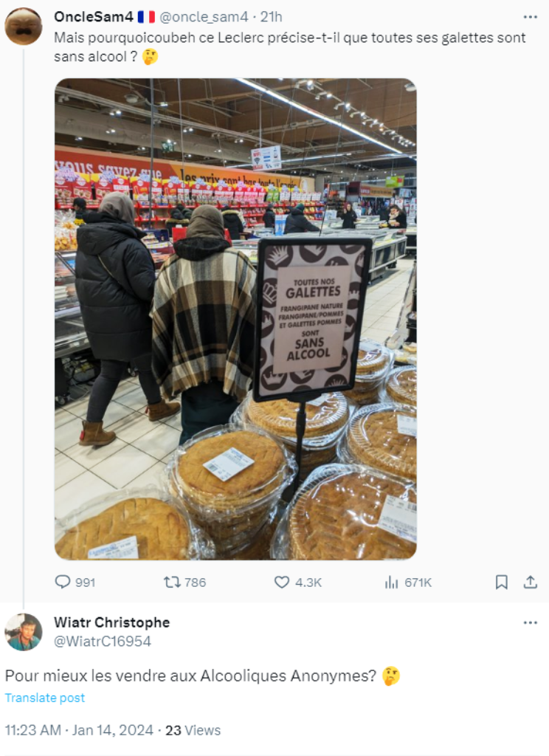Open Wiatr Christophe display name
Screen dimensions: 549x756
point(112,622)
